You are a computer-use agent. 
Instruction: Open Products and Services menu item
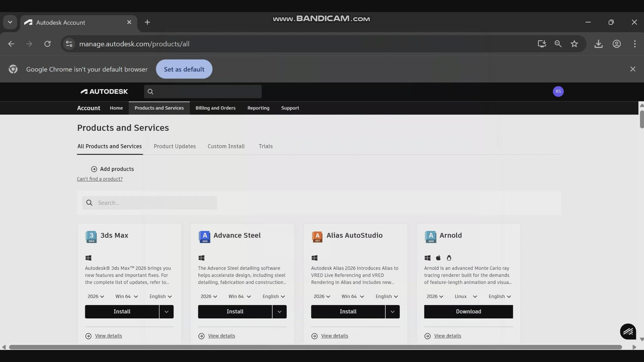tap(159, 108)
